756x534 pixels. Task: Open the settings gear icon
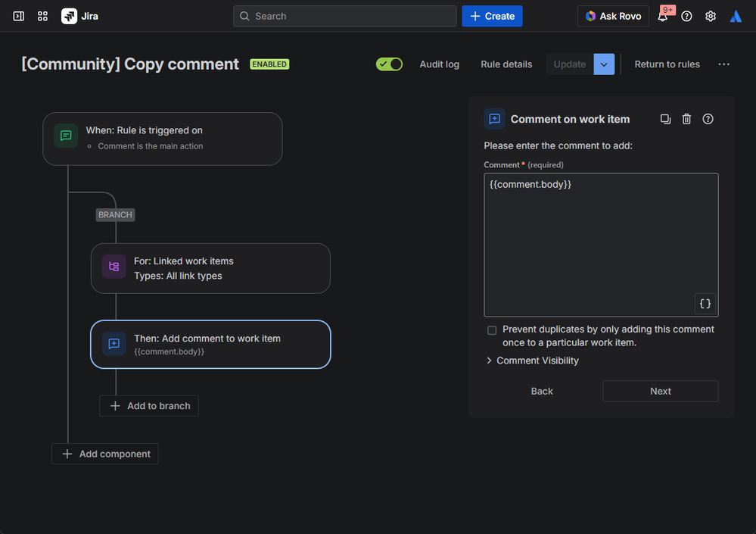(x=710, y=16)
